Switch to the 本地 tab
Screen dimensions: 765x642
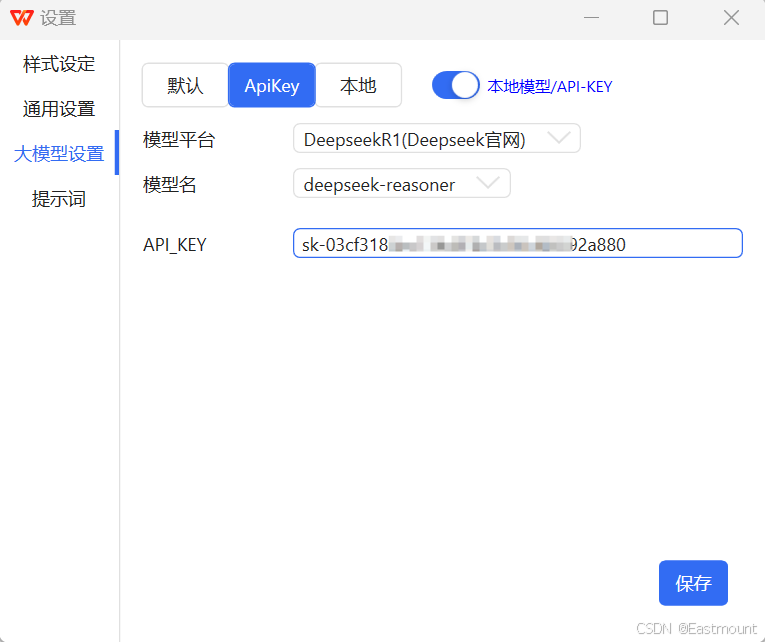click(x=359, y=85)
